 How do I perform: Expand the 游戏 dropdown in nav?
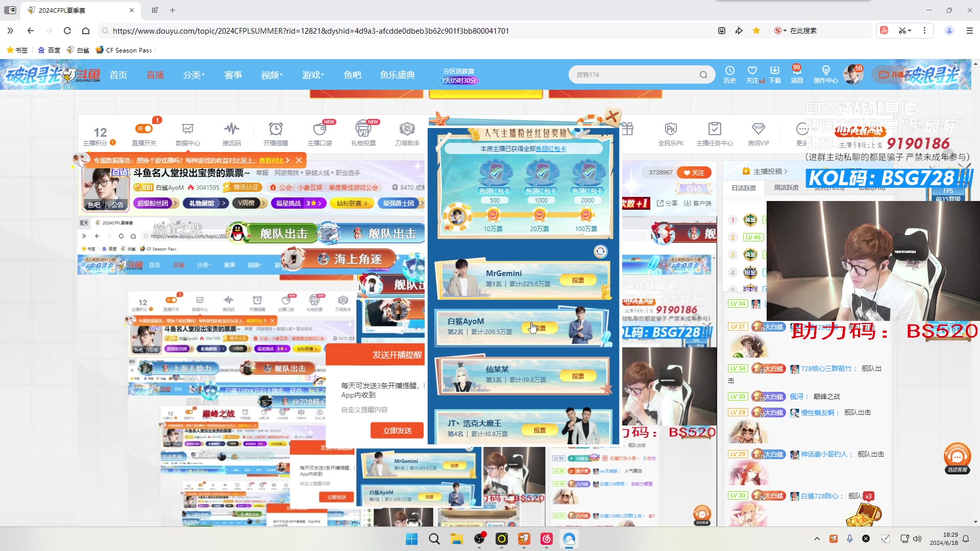tap(313, 75)
